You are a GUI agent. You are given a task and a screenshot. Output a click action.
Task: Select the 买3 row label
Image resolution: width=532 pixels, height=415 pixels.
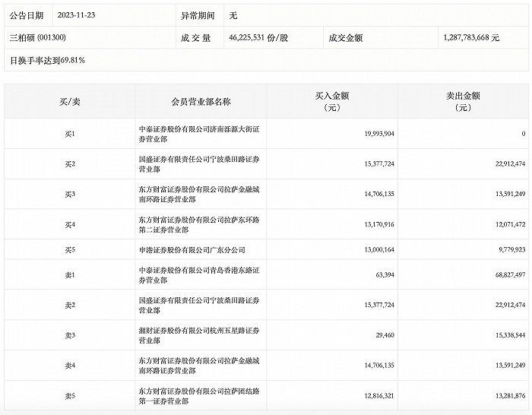pos(70,195)
